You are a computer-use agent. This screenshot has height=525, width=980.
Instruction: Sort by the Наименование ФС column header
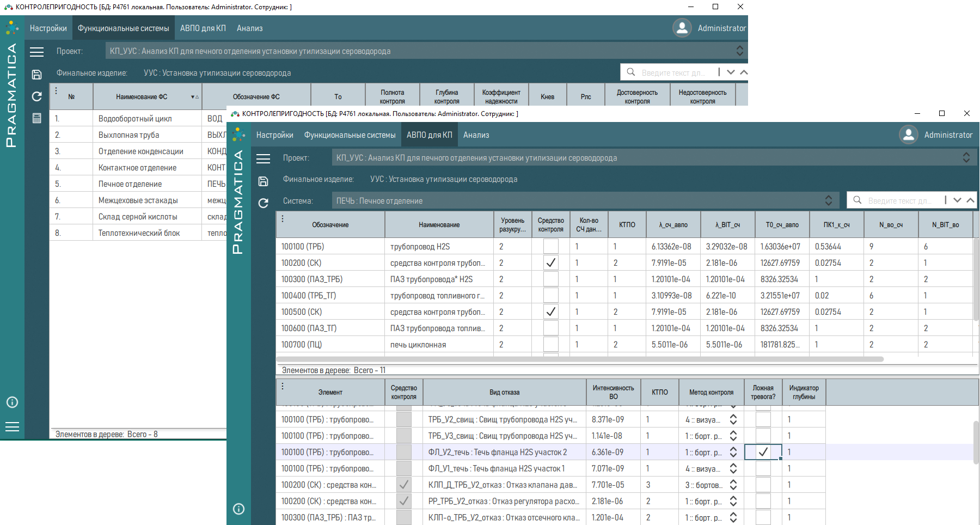[142, 97]
